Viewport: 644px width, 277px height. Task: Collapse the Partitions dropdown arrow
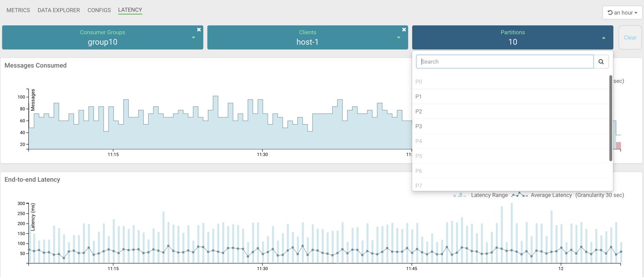[x=603, y=38]
